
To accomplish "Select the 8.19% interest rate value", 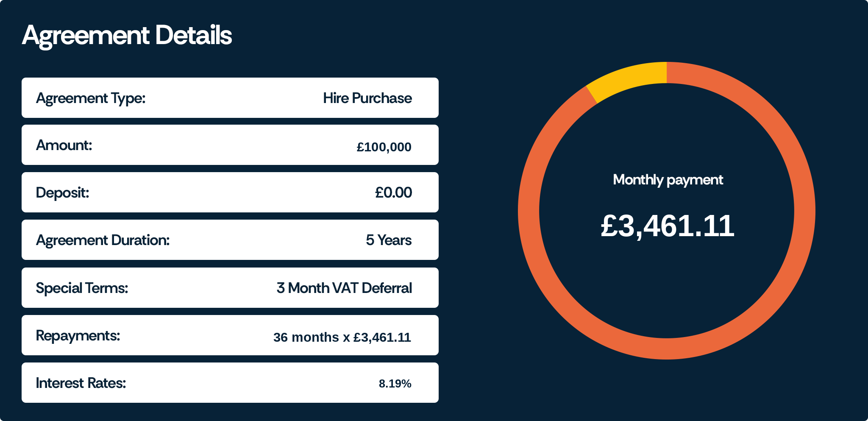I will coord(395,384).
